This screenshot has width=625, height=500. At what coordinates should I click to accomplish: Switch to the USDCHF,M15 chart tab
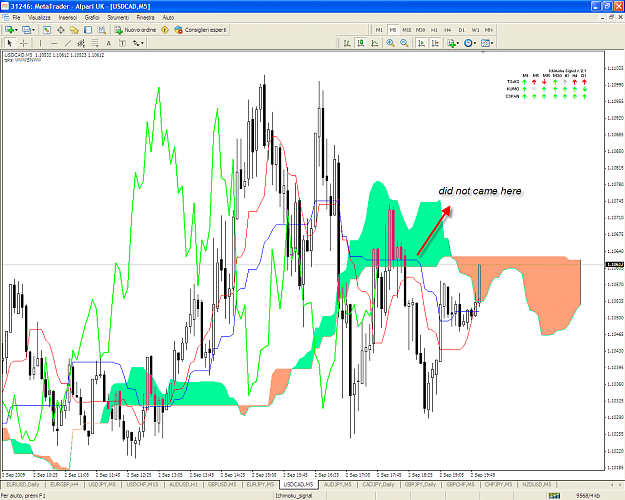(142, 484)
